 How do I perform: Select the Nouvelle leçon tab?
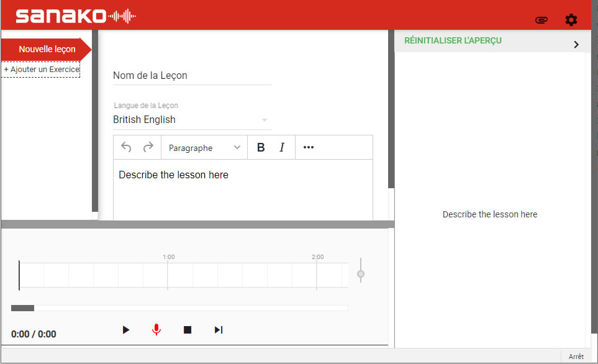pos(47,49)
